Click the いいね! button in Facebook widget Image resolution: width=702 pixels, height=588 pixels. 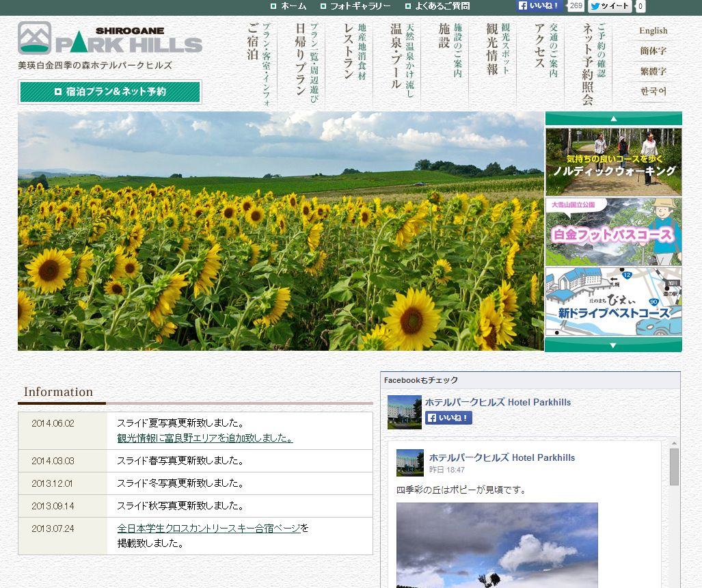(448, 418)
